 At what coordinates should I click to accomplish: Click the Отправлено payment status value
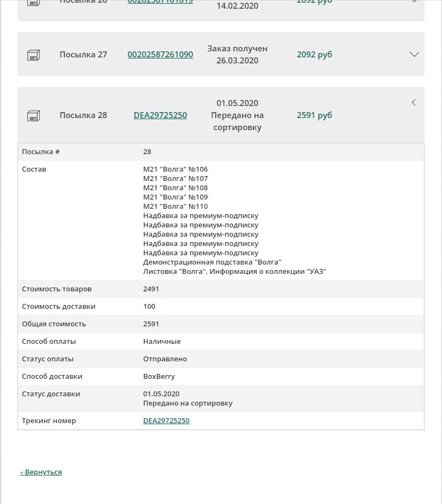[165, 359]
